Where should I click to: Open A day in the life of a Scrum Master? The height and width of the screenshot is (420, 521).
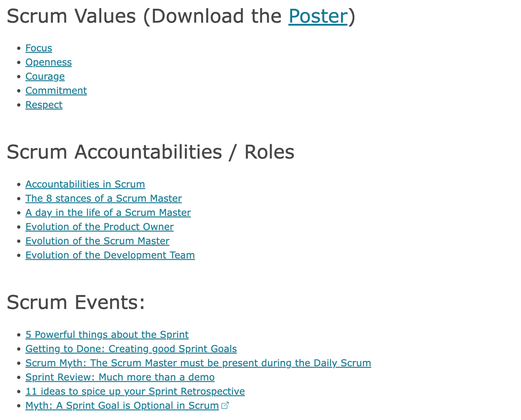(108, 212)
